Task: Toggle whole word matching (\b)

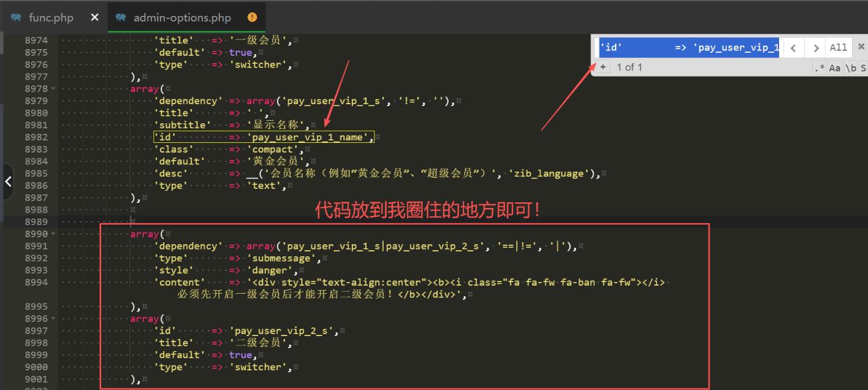Action: click(x=850, y=67)
